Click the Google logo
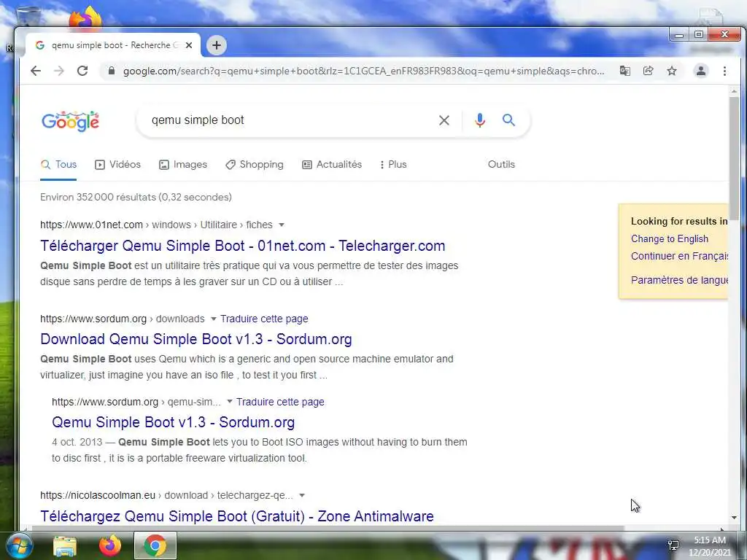The height and width of the screenshot is (560, 747). pyautogui.click(x=71, y=121)
